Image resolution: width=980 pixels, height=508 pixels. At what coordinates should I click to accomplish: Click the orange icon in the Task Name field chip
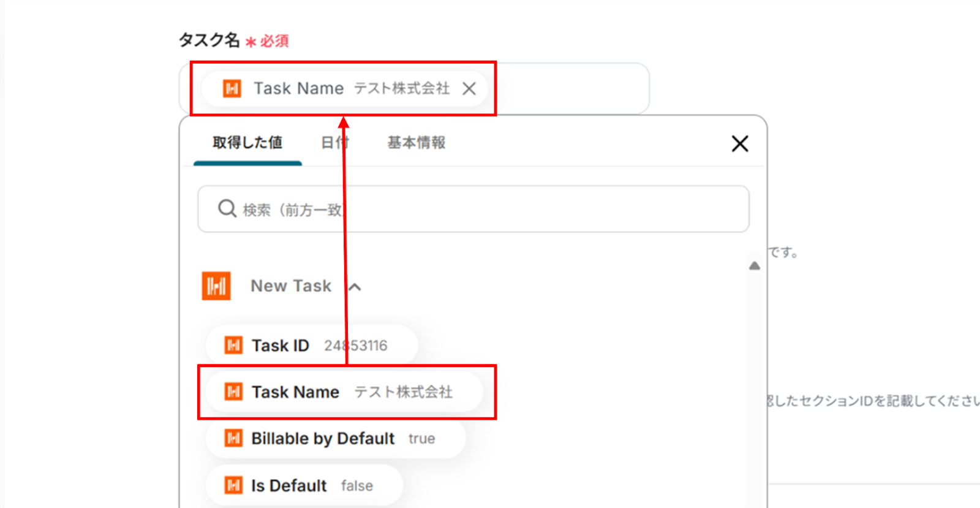click(232, 89)
